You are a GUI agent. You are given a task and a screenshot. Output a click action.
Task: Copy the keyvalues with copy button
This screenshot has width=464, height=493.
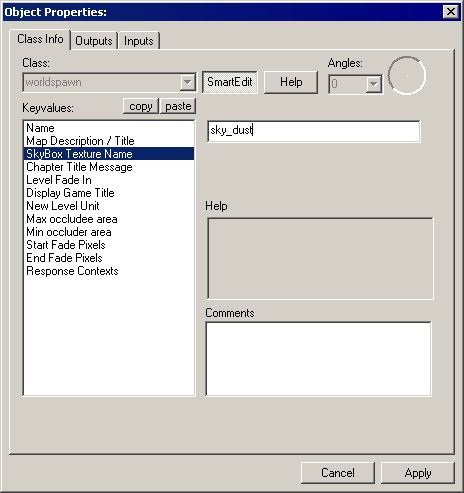tap(141, 106)
